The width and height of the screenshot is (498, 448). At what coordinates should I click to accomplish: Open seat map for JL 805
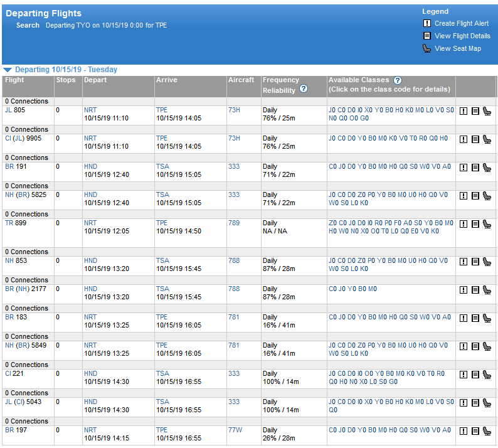(487, 111)
